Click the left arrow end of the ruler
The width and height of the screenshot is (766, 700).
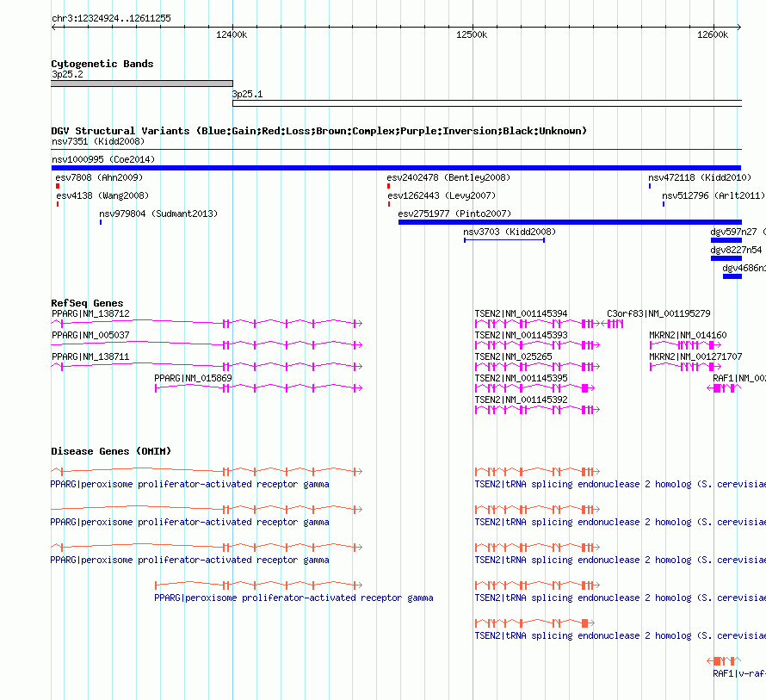click(53, 27)
